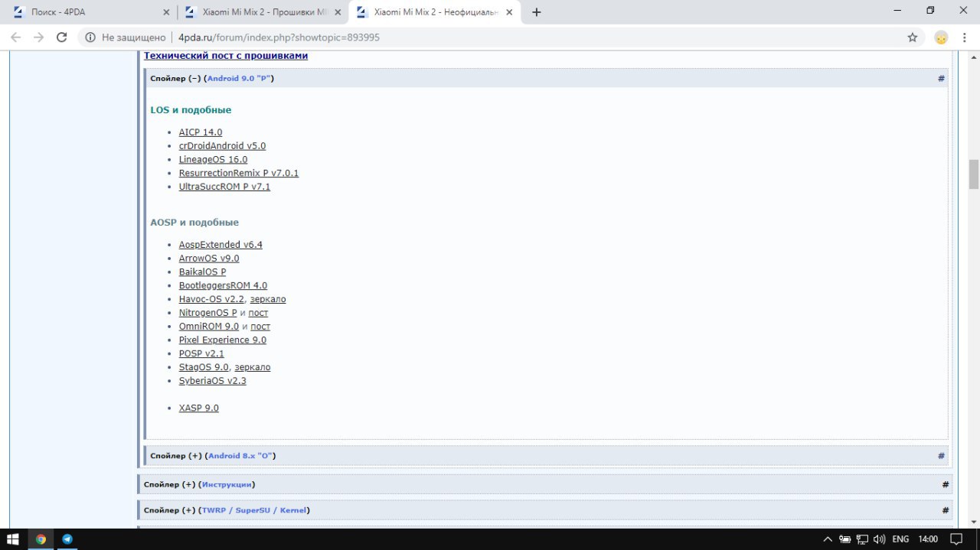980x550 pixels.
Task: Open the BaikalOS P link
Action: [202, 272]
